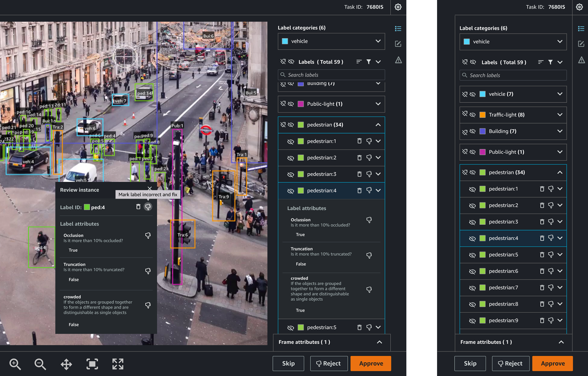Click filter funnel in right Labels header
This screenshot has height=376, width=588.
[x=550, y=62]
